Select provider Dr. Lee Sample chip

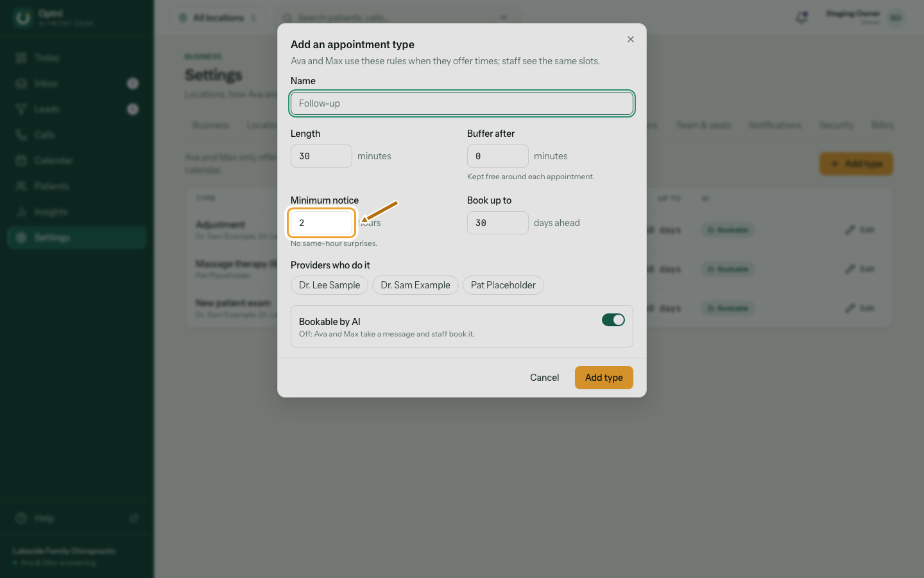[x=329, y=285]
